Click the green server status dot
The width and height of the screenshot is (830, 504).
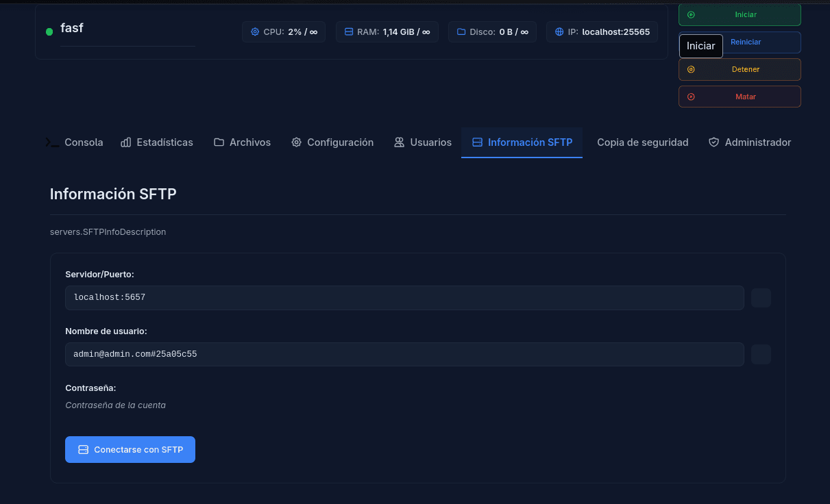48,30
